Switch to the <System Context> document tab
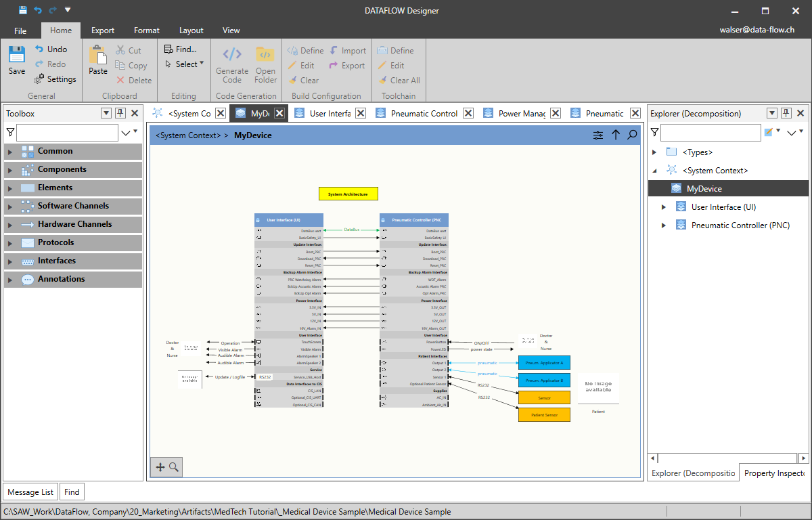 [x=189, y=113]
